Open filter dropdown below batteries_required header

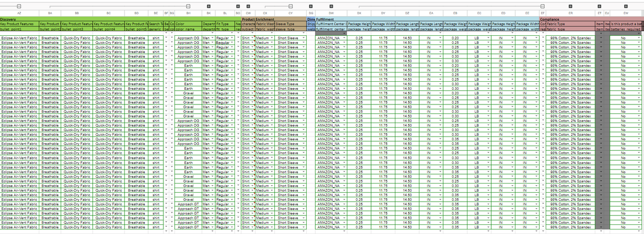(639, 33)
